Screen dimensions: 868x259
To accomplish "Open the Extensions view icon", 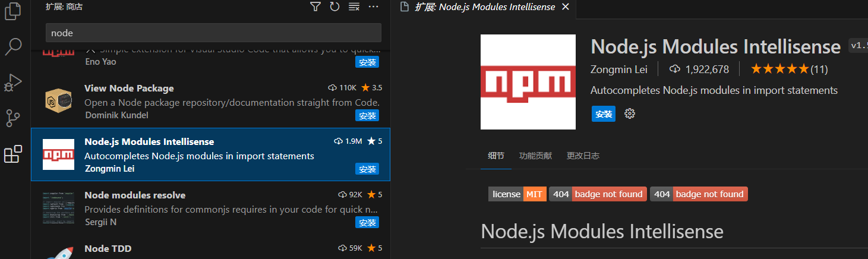I will pyautogui.click(x=13, y=154).
